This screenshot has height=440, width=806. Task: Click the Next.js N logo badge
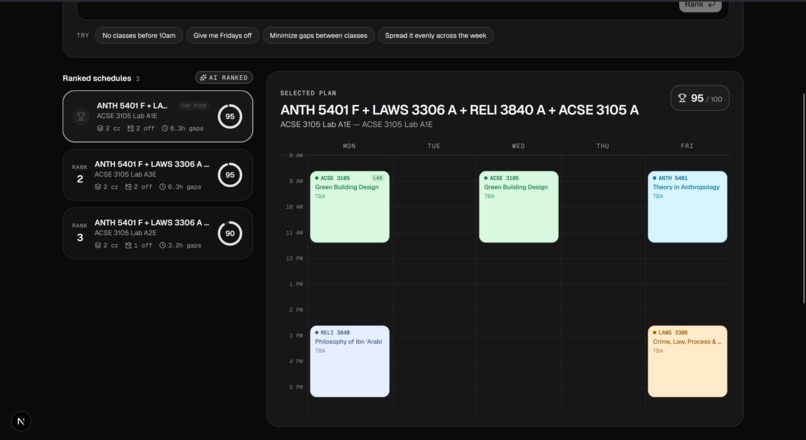[21, 421]
